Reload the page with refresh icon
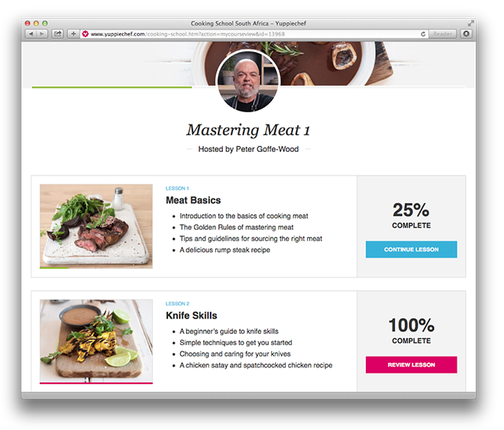Viewport: 504px width, 430px height. (423, 34)
